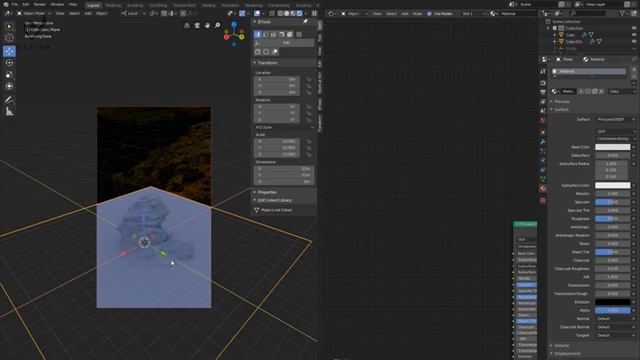Activate the Transform tool in left toolbar
Viewport: 640px width, 360px height.
click(x=9, y=87)
